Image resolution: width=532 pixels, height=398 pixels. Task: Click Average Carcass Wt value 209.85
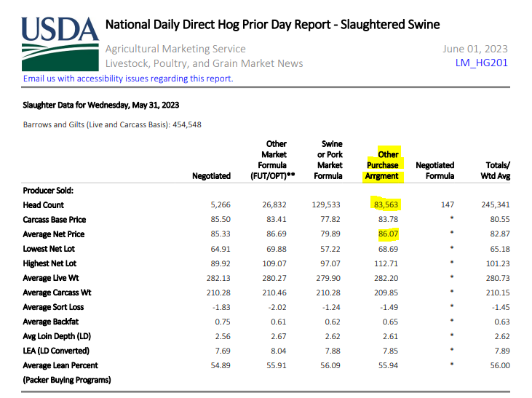coord(386,292)
